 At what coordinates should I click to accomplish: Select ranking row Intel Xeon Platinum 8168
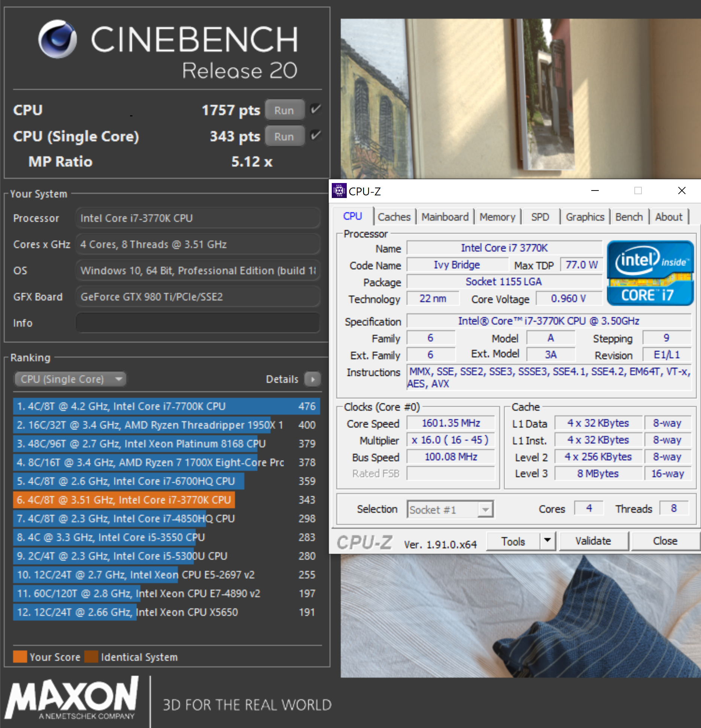(167, 444)
